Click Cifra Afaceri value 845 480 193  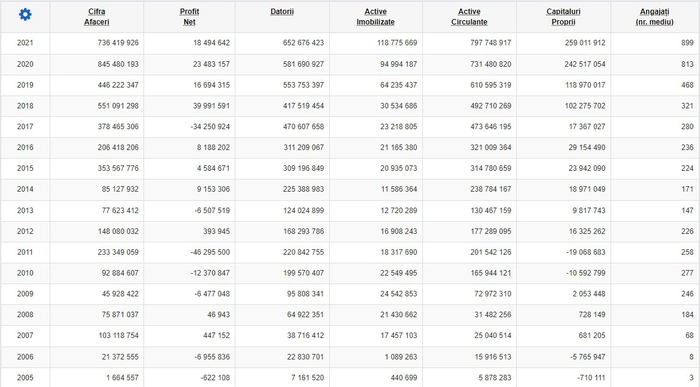click(118, 64)
